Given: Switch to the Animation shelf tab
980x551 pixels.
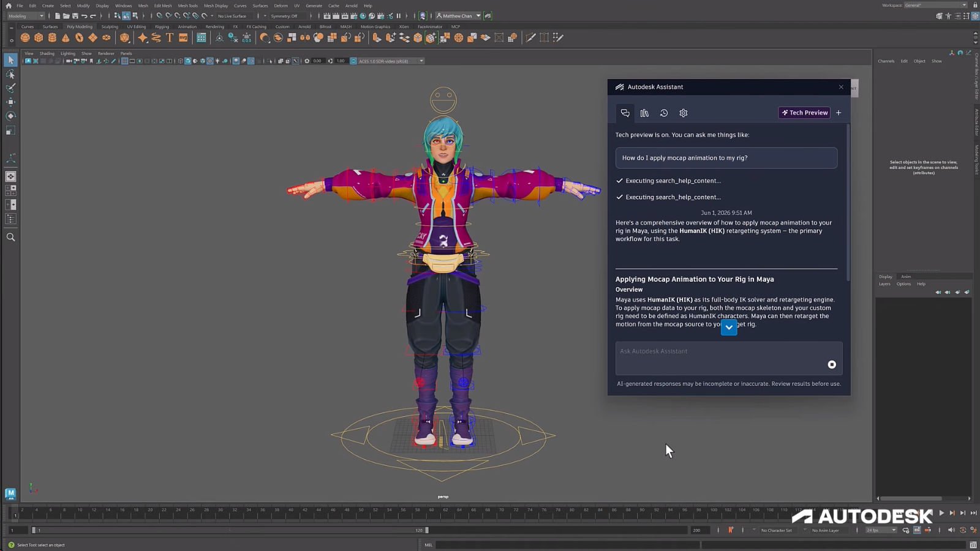Looking at the screenshot, I should [x=187, y=27].
